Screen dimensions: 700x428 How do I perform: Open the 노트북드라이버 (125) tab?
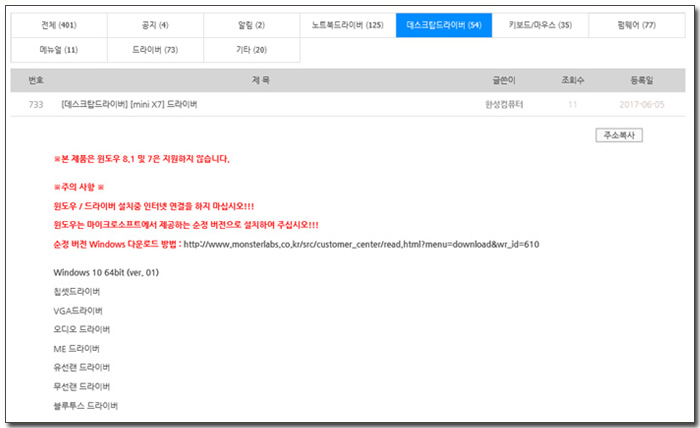click(347, 25)
